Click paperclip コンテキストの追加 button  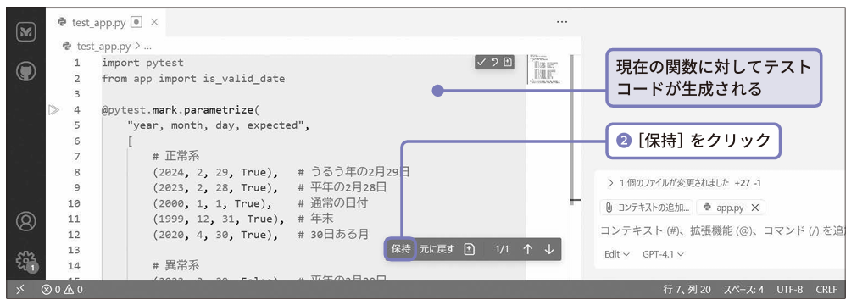(x=647, y=208)
